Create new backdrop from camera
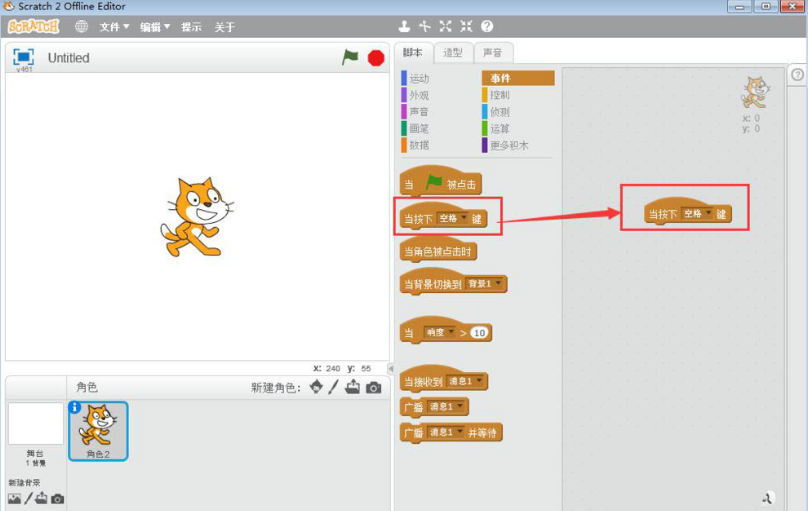Image resolution: width=808 pixels, height=511 pixels. click(x=58, y=499)
